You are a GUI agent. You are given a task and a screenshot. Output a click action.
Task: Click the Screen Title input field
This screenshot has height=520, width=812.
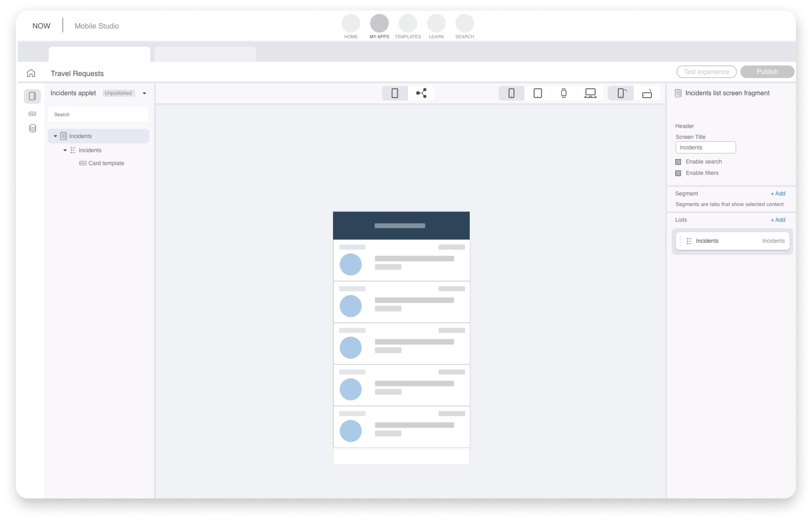coord(705,147)
